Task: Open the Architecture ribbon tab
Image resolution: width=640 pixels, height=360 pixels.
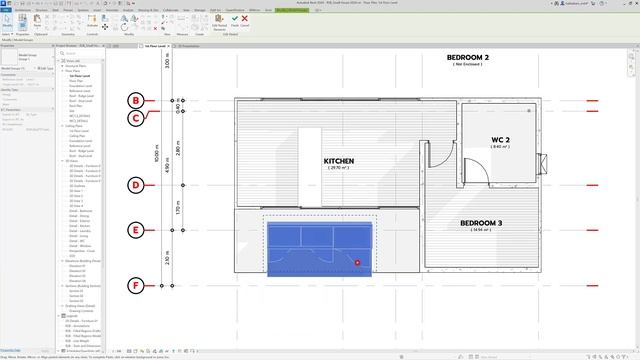Action: tap(23, 10)
